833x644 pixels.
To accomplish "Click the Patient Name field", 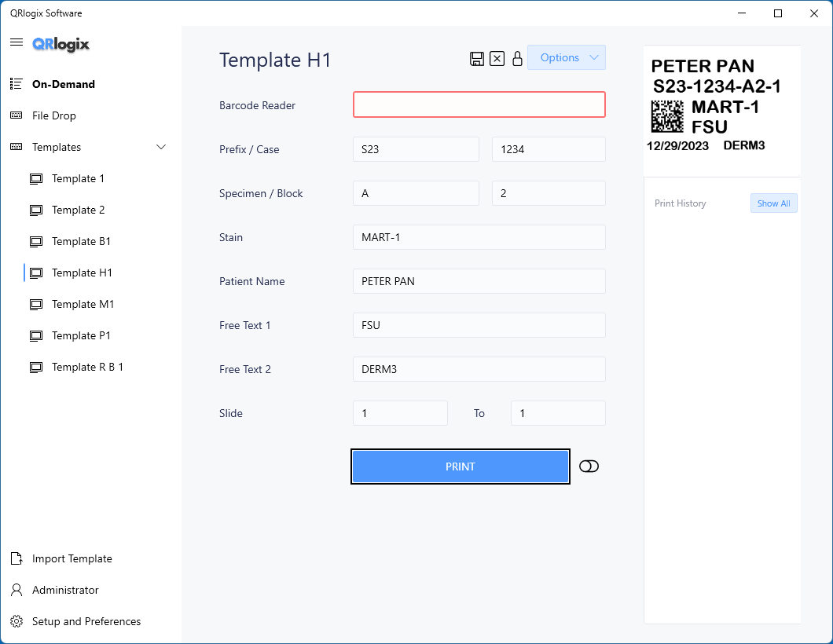I will click(479, 281).
